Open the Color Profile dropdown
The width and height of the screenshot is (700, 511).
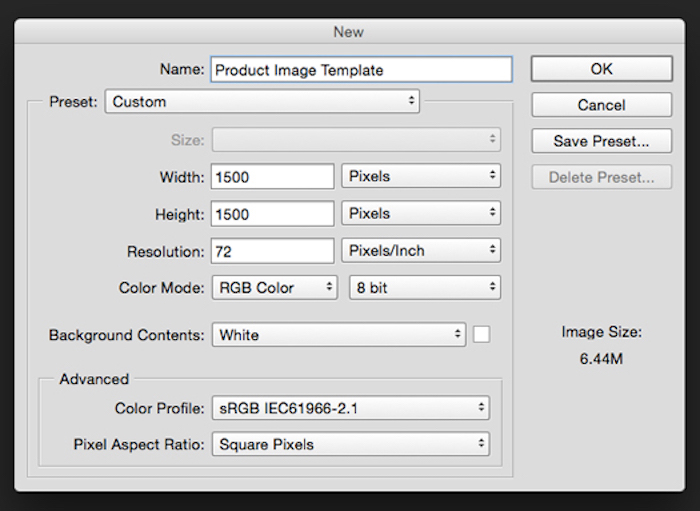click(350, 408)
